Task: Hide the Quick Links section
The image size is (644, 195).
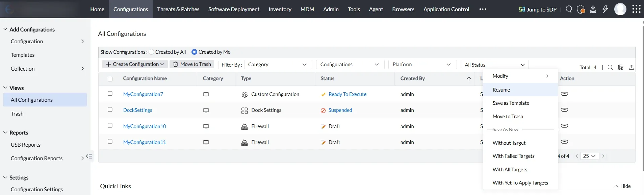Action: tap(622, 186)
